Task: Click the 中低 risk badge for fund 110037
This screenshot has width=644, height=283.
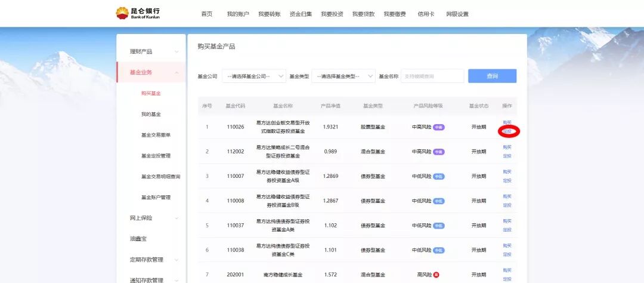Action: coord(439,226)
